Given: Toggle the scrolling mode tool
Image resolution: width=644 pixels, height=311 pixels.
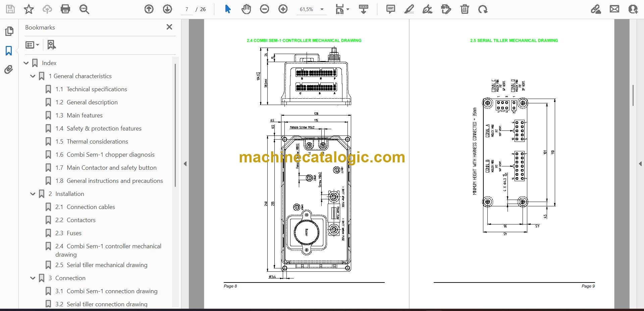Looking at the screenshot, I should [x=364, y=9].
